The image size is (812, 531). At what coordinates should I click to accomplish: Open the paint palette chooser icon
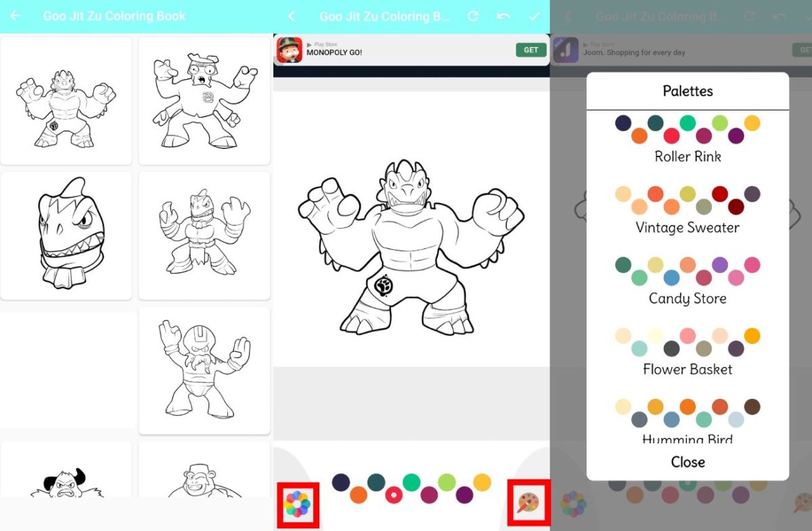528,503
